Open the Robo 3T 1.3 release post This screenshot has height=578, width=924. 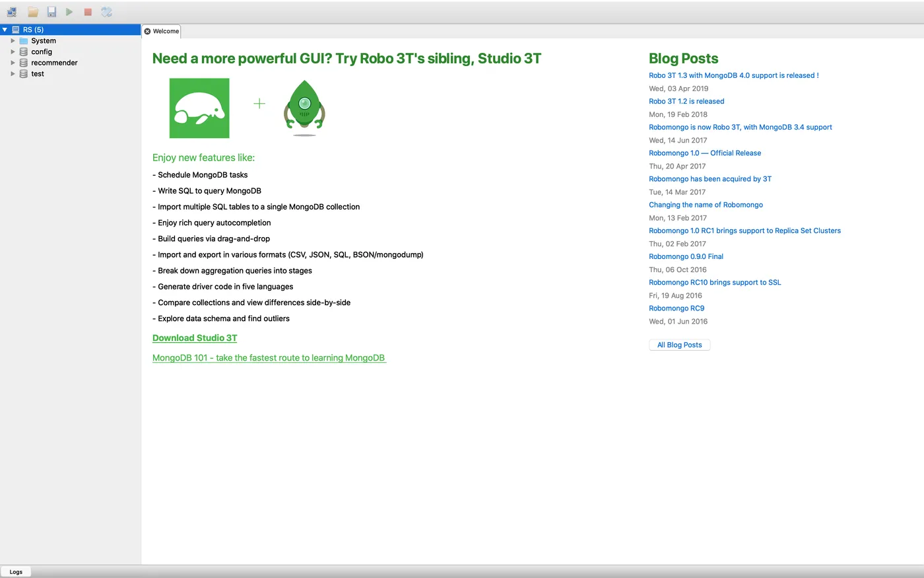734,75
